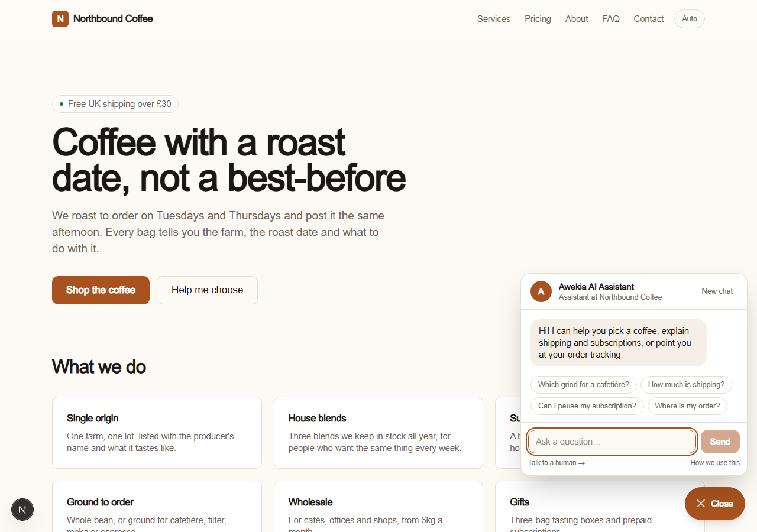Toggle the Auto theme switch
757x532 pixels.
click(x=690, y=19)
